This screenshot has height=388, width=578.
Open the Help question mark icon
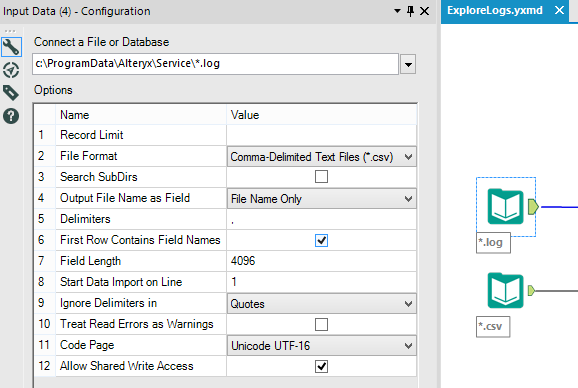(x=11, y=116)
